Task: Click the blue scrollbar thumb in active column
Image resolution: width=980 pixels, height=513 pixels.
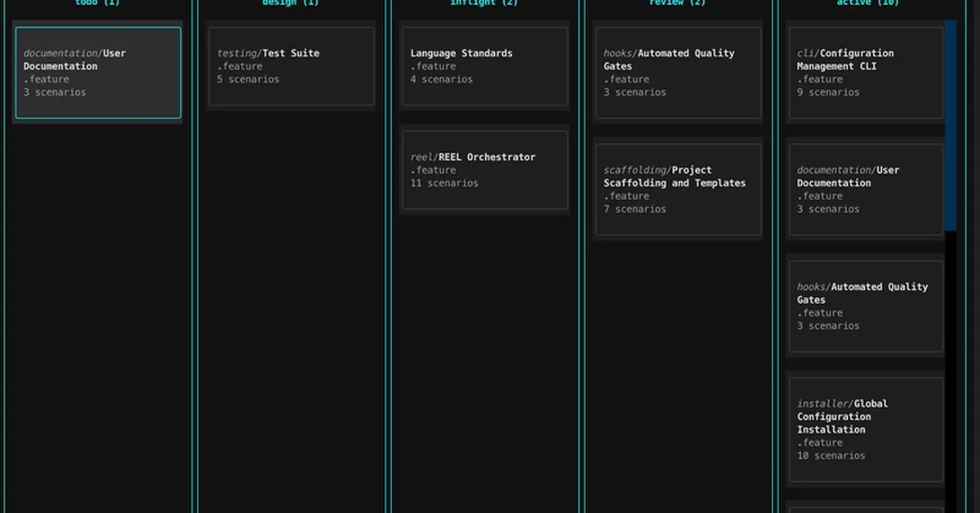Action: click(951, 124)
